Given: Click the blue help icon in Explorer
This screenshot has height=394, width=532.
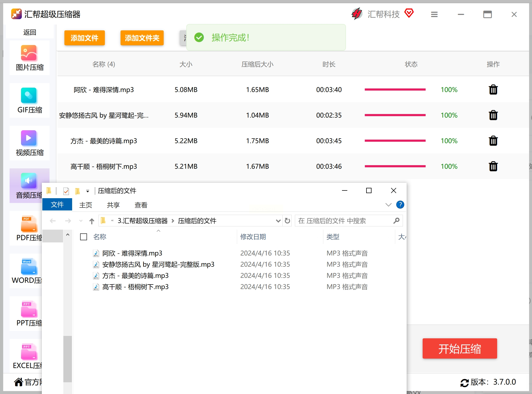Looking at the screenshot, I should [400, 205].
